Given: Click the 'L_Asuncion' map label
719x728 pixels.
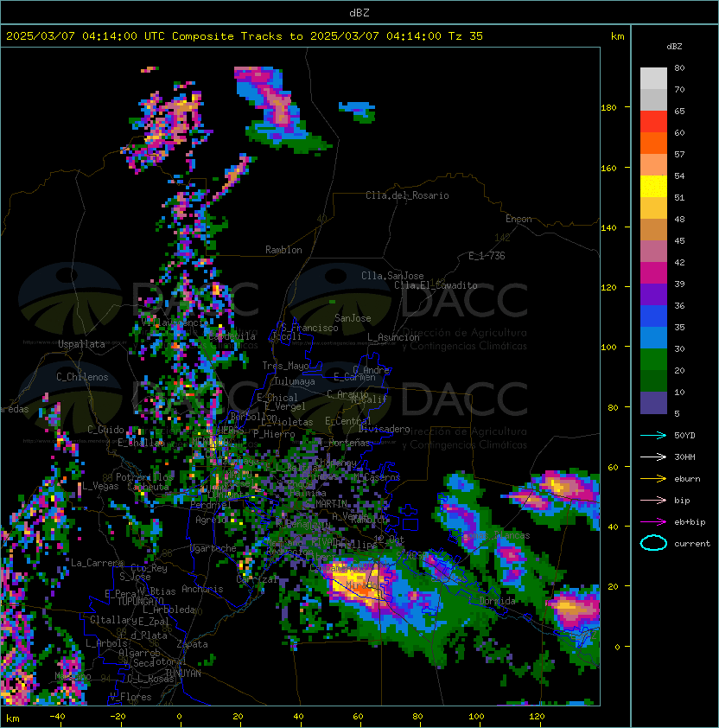Looking at the screenshot, I should [x=393, y=337].
